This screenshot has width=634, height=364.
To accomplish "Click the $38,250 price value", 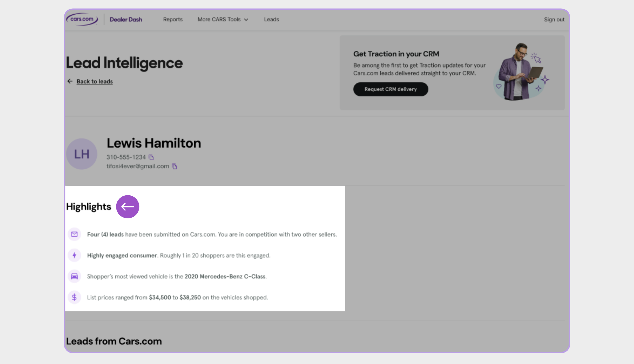I will [x=190, y=297].
